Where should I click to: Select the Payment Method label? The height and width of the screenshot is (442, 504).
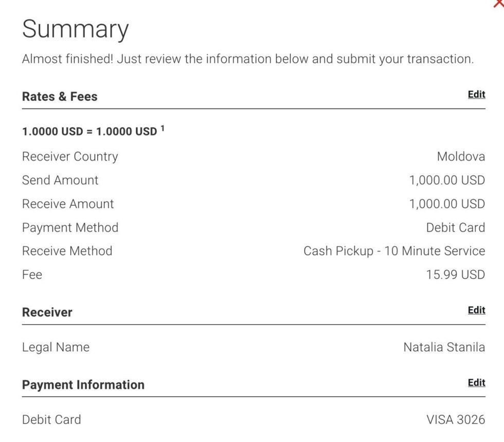point(70,227)
